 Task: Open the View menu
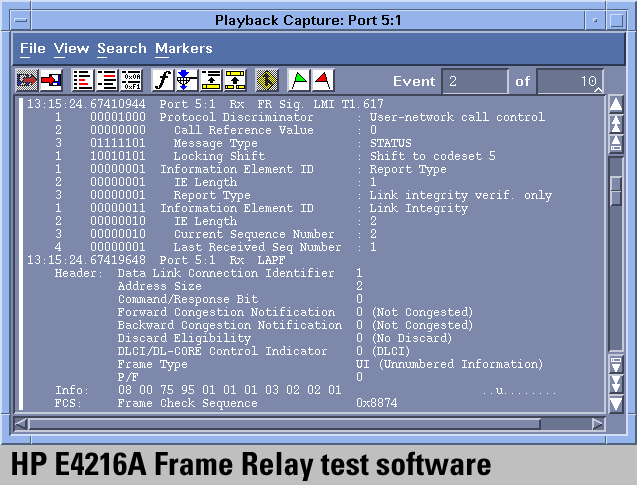click(71, 48)
